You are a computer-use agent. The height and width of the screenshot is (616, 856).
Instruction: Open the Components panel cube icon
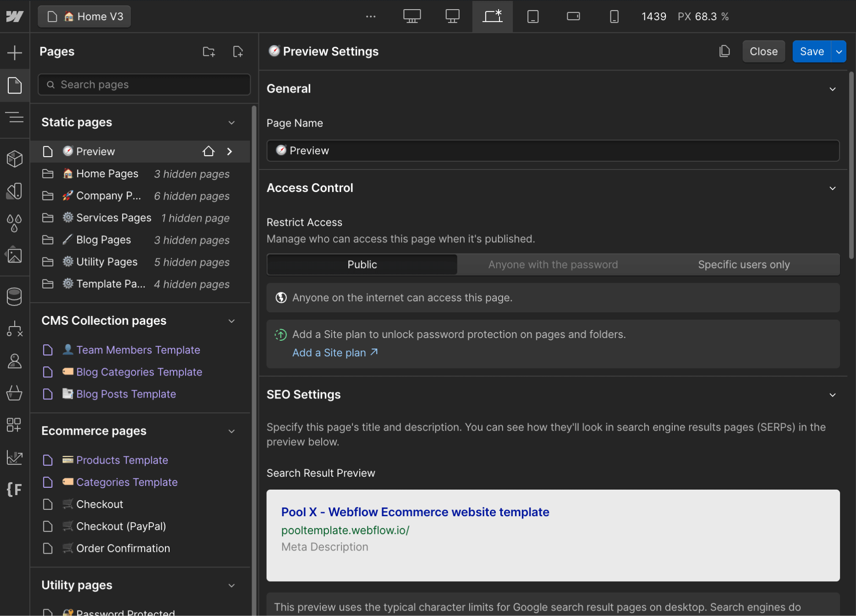coord(15,159)
